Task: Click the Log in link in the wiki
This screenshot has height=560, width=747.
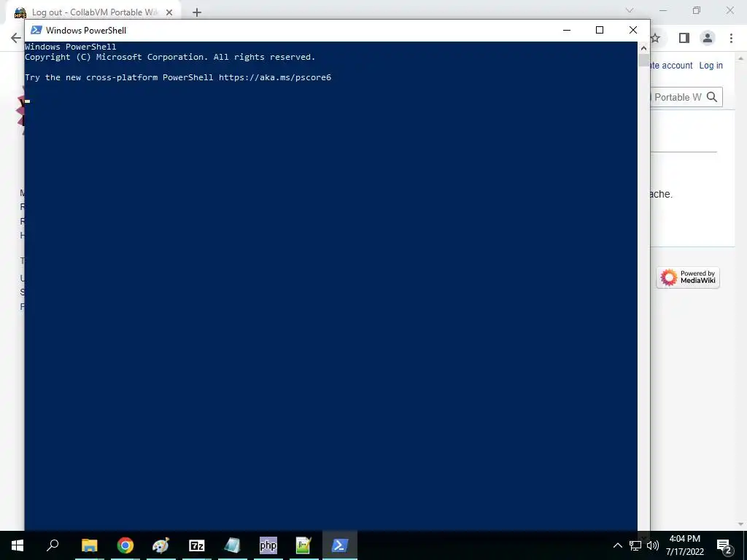Action: point(711,65)
